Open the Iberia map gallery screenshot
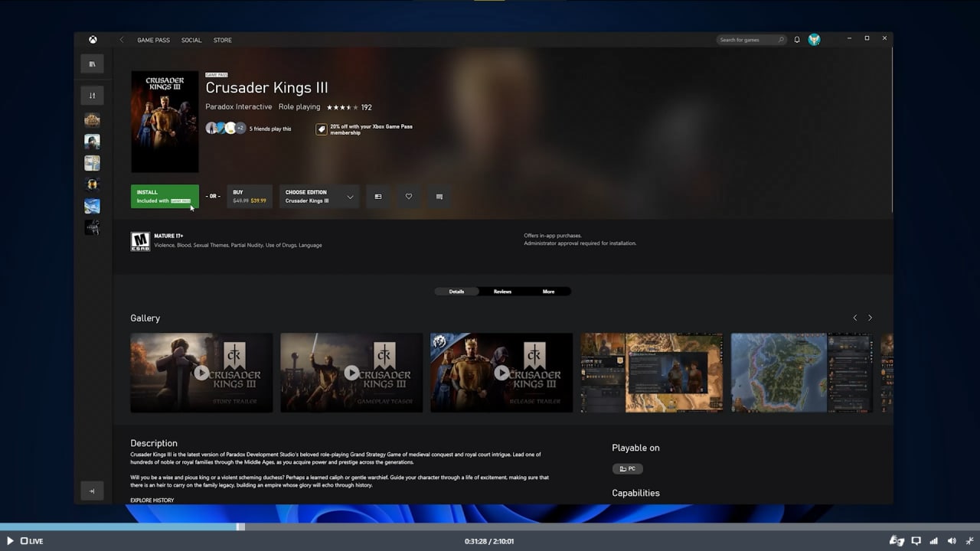The width and height of the screenshot is (980, 551). (x=802, y=373)
